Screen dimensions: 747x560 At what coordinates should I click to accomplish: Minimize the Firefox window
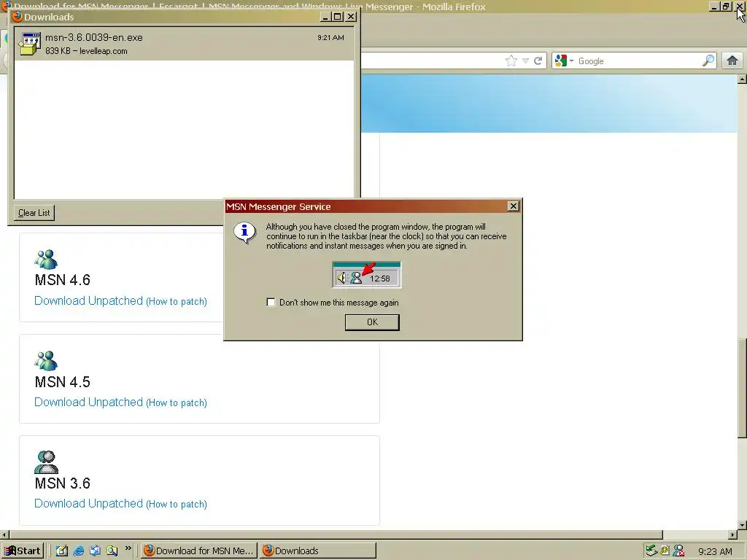(x=713, y=7)
